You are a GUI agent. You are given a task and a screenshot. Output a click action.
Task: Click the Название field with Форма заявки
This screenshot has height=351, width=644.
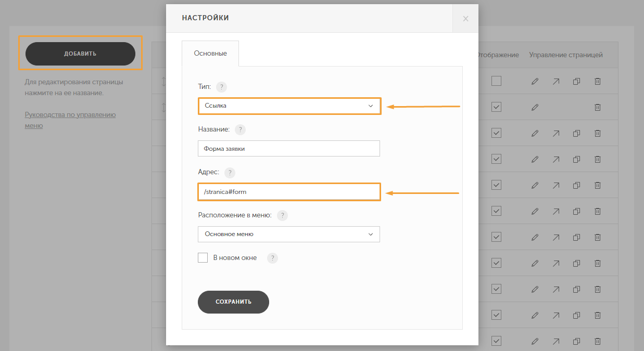pyautogui.click(x=289, y=148)
